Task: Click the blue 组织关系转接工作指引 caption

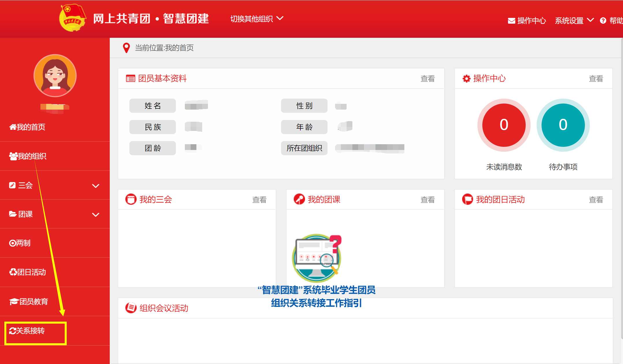Action: click(x=316, y=303)
